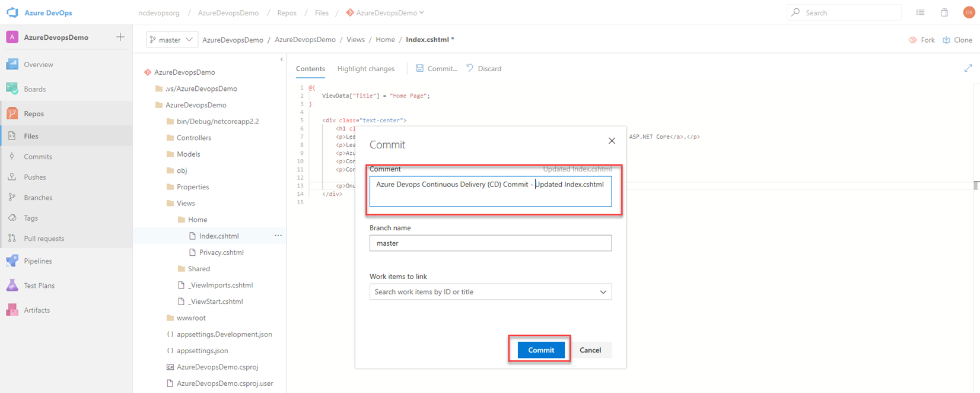This screenshot has height=393, width=980.
Task: Click the Azure DevOps logo icon
Action: [x=12, y=12]
